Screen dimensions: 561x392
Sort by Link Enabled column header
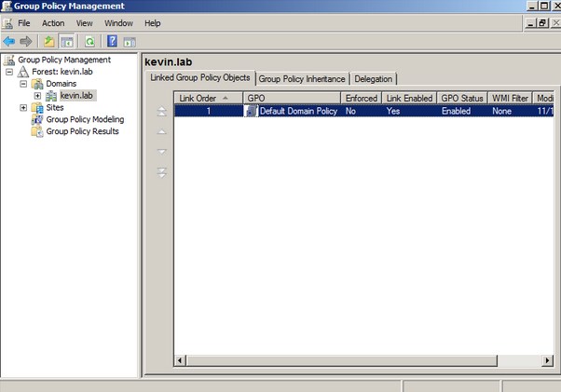pyautogui.click(x=409, y=99)
